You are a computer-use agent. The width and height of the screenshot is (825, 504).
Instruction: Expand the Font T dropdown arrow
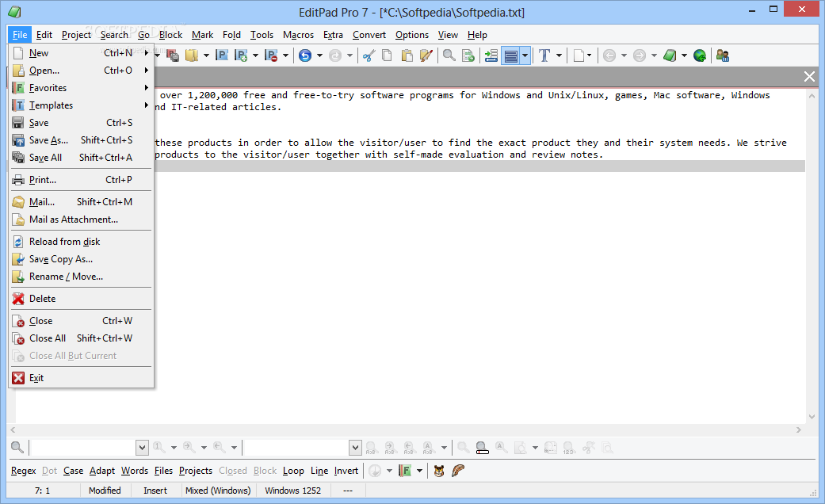(559, 55)
